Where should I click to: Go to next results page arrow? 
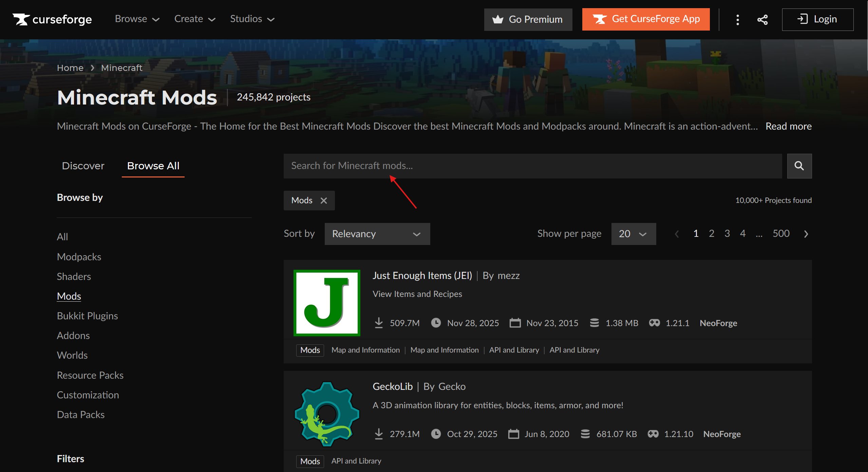point(806,234)
